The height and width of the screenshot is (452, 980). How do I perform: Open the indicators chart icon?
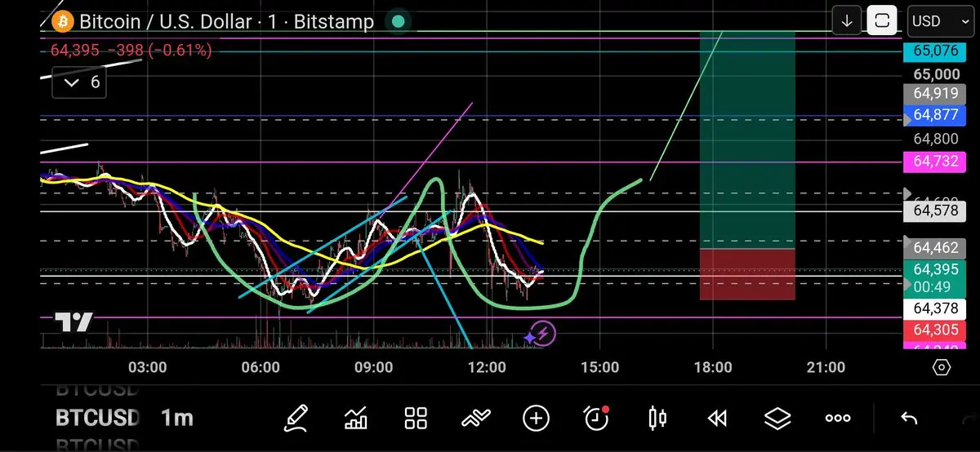(x=356, y=419)
